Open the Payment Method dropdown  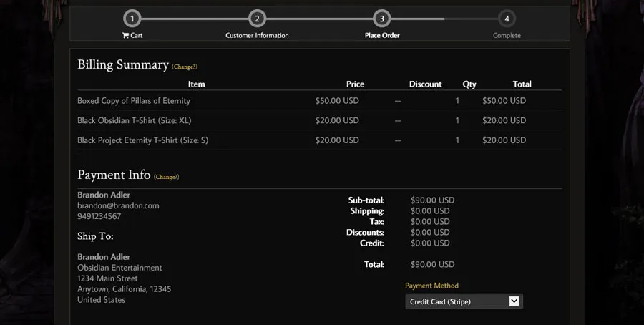coord(464,301)
